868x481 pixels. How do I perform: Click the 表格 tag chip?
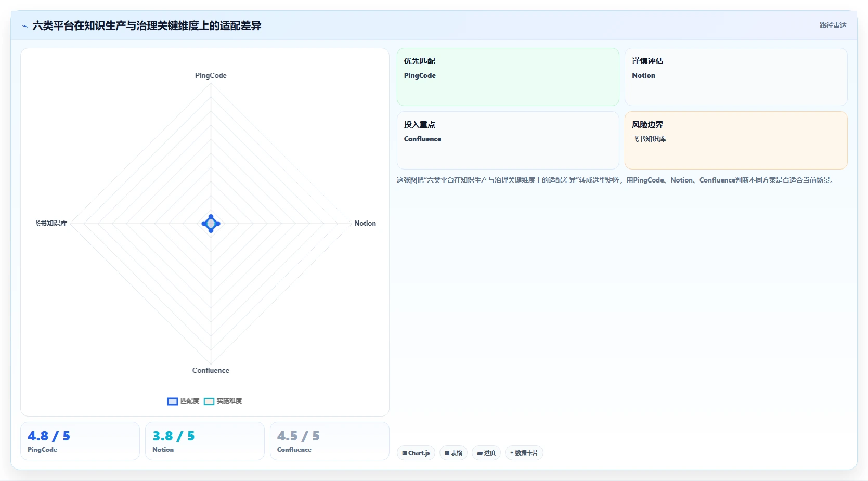click(x=454, y=453)
